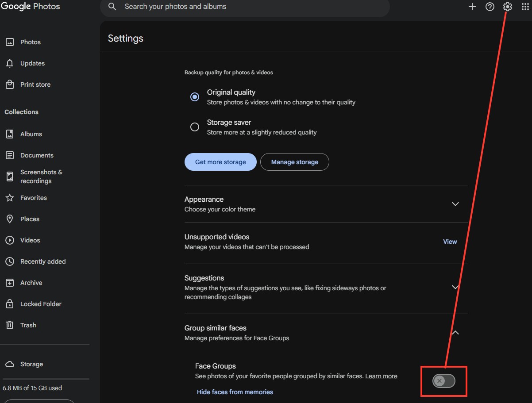
Task: Click the Screenshots & recordings phone icon
Action: [x=10, y=177]
